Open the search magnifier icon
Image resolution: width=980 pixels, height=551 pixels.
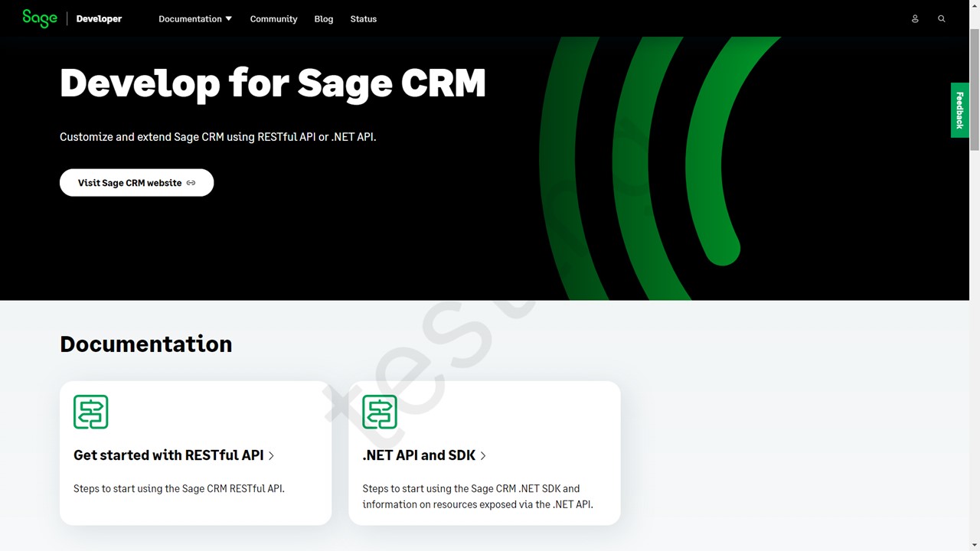pyautogui.click(x=941, y=18)
